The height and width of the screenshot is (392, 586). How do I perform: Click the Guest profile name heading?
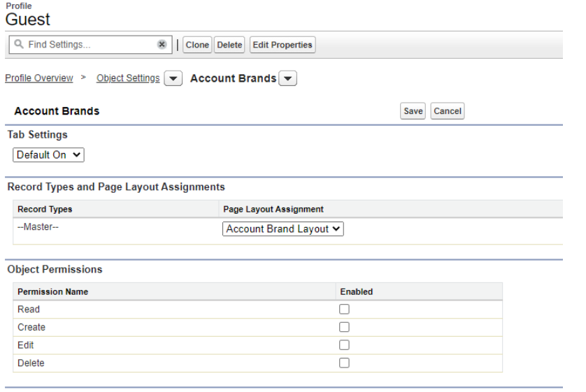click(28, 20)
